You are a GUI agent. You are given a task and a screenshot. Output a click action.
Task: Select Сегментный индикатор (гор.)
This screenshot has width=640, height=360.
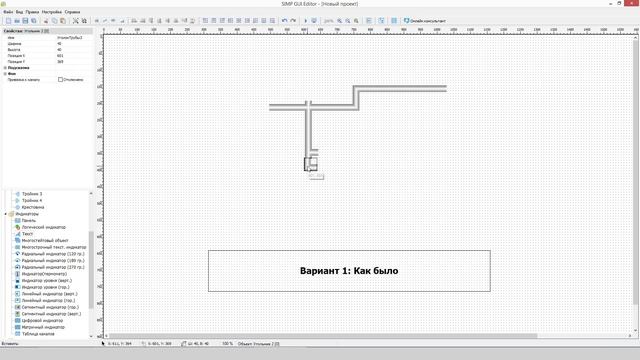tap(50, 307)
